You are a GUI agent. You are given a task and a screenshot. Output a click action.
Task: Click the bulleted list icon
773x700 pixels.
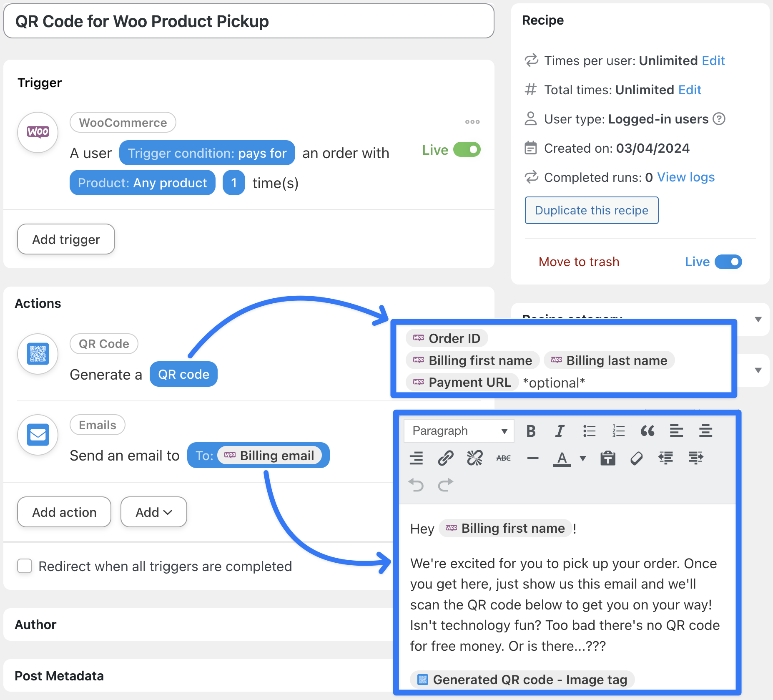click(x=589, y=431)
